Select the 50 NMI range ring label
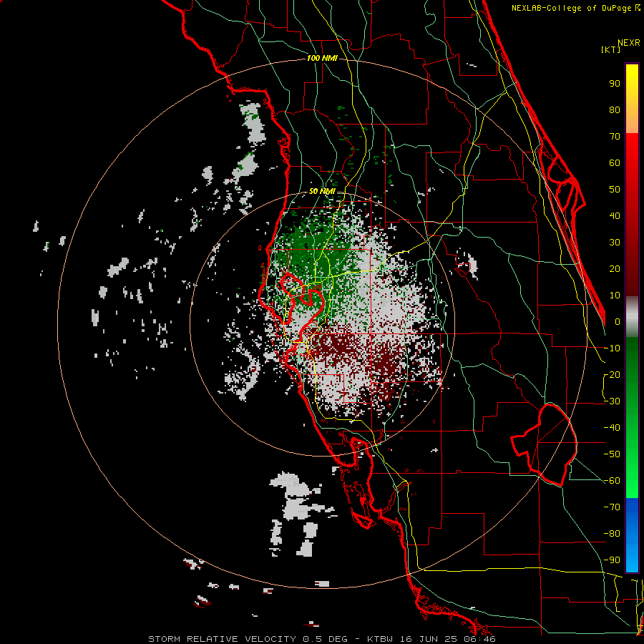 (322, 191)
